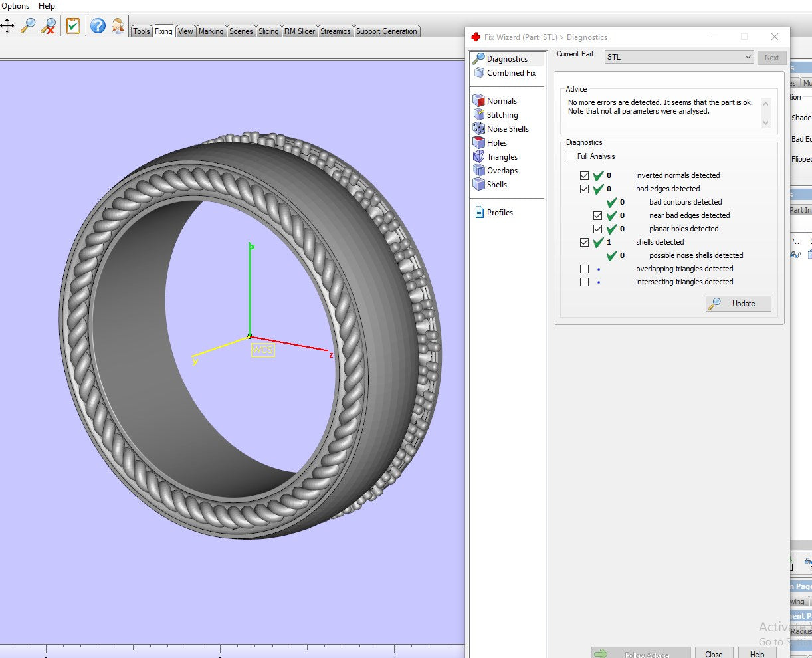Click the magnifier with red X icon
This screenshot has width=812, height=658.
click(49, 26)
